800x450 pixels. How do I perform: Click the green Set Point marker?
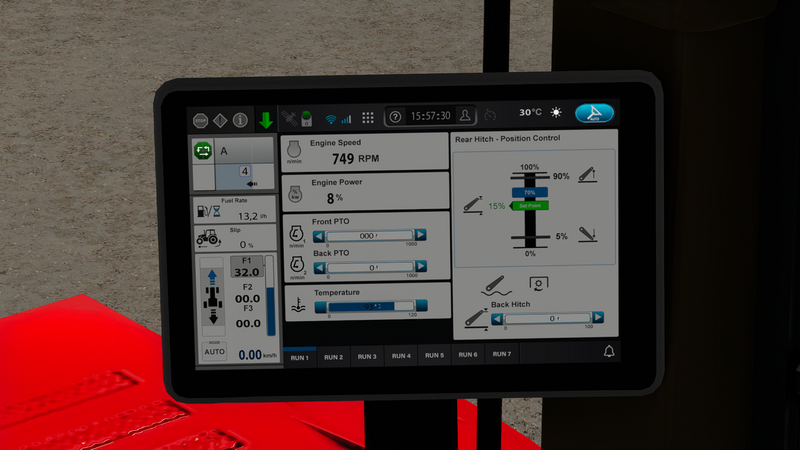point(529,205)
